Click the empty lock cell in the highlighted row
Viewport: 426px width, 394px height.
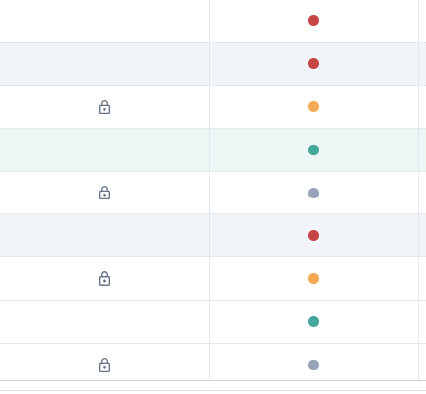[104, 150]
